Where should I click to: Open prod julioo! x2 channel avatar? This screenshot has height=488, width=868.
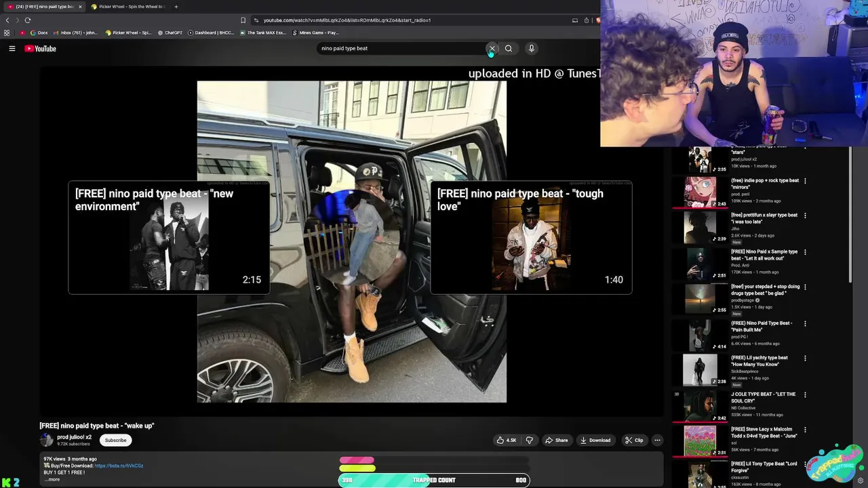[x=46, y=440]
